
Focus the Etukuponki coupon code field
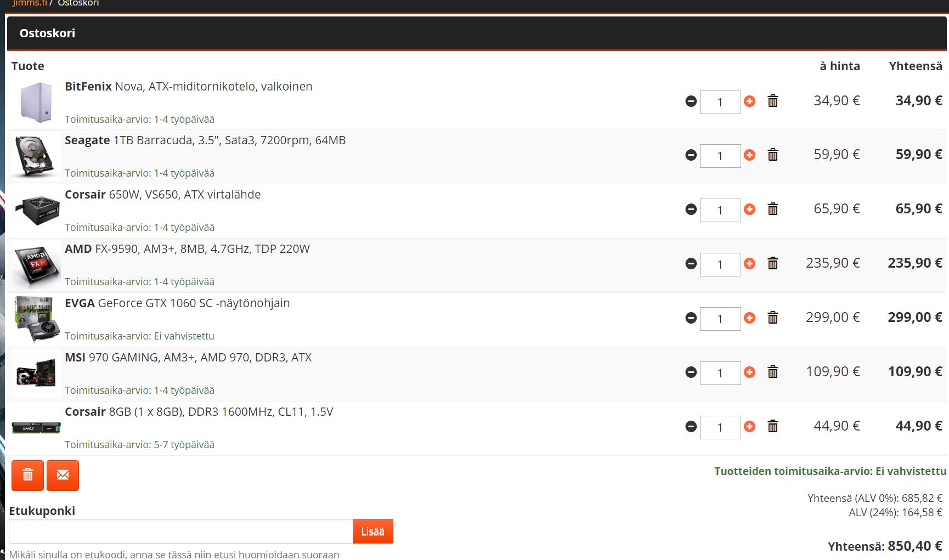181,531
